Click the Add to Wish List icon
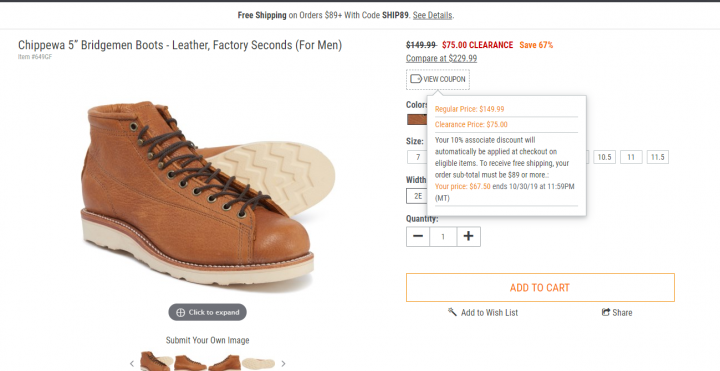Screen dimensions: 720x371 tap(452, 312)
